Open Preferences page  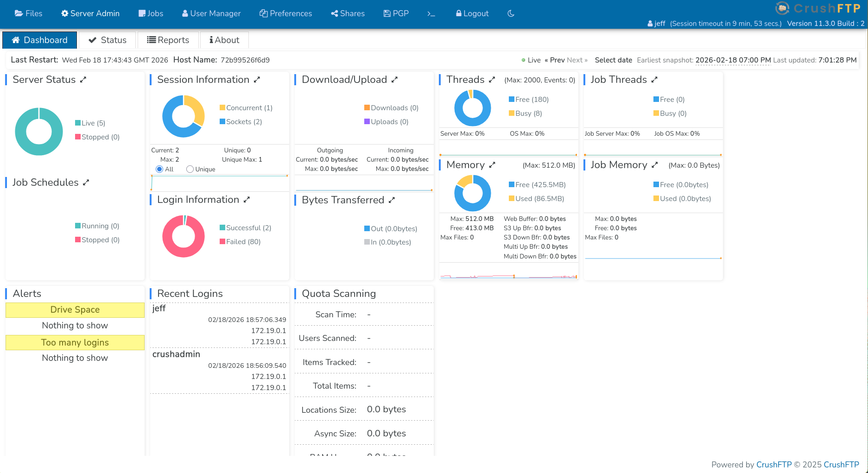coord(285,13)
